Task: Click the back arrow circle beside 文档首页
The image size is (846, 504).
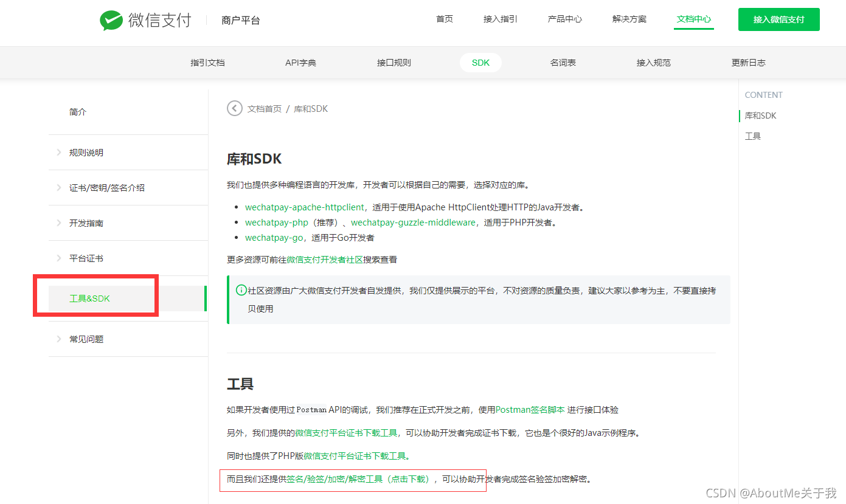Action: tap(234, 108)
